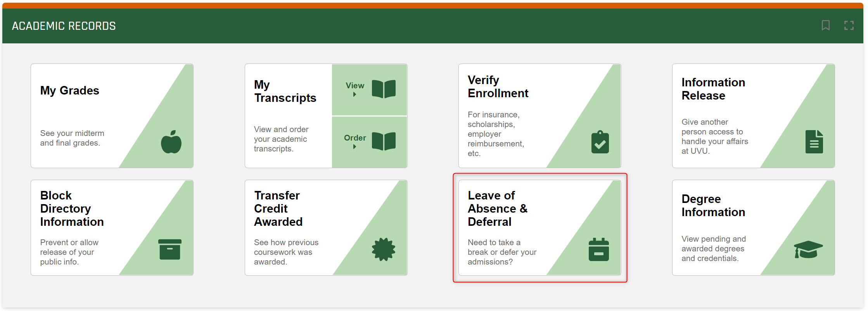
Task: Click the document icon on Information Release
Action: 814,142
